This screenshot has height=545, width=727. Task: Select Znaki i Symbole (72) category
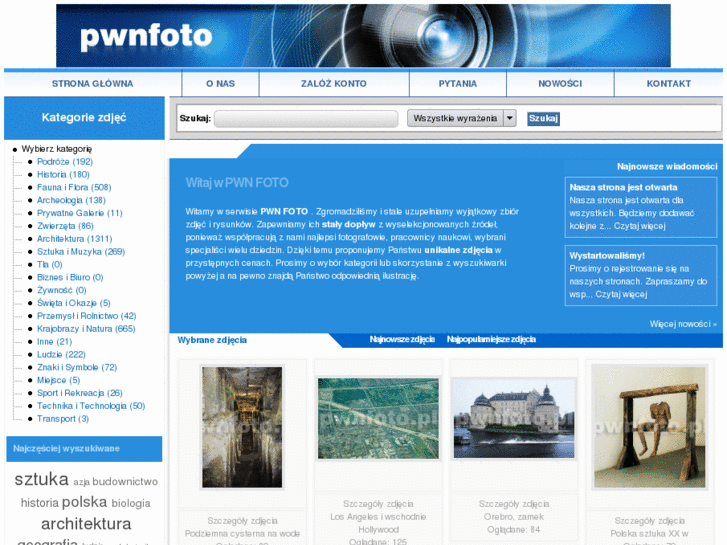coord(77,367)
